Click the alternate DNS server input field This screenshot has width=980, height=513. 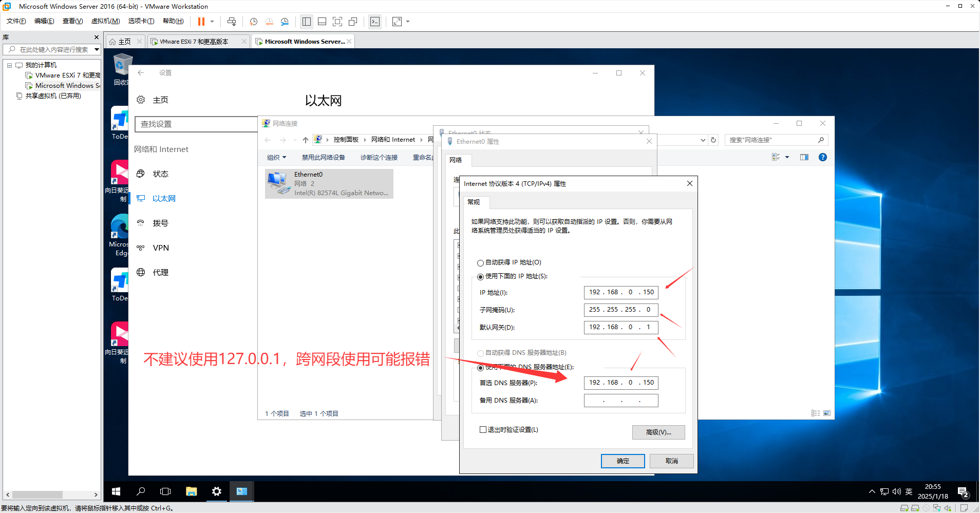pos(620,401)
